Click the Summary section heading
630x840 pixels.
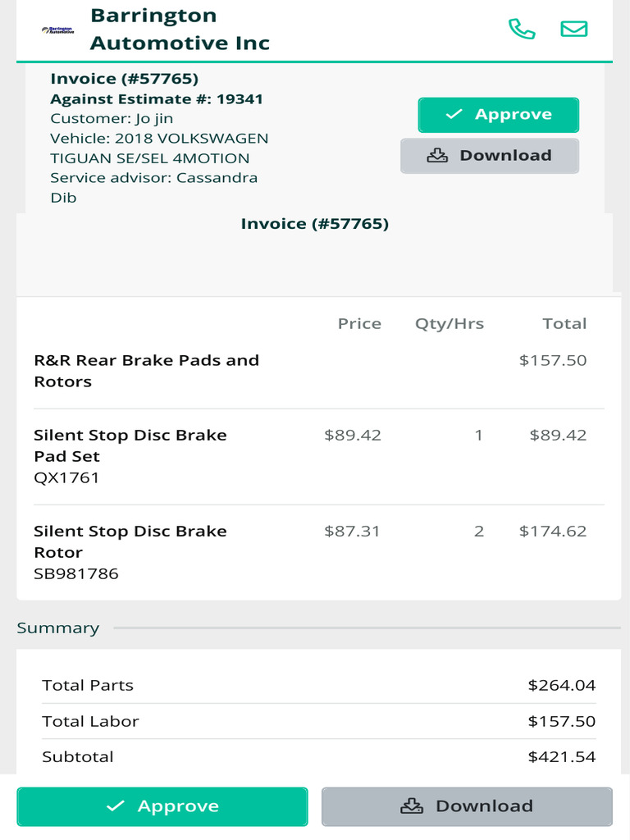[x=58, y=628]
